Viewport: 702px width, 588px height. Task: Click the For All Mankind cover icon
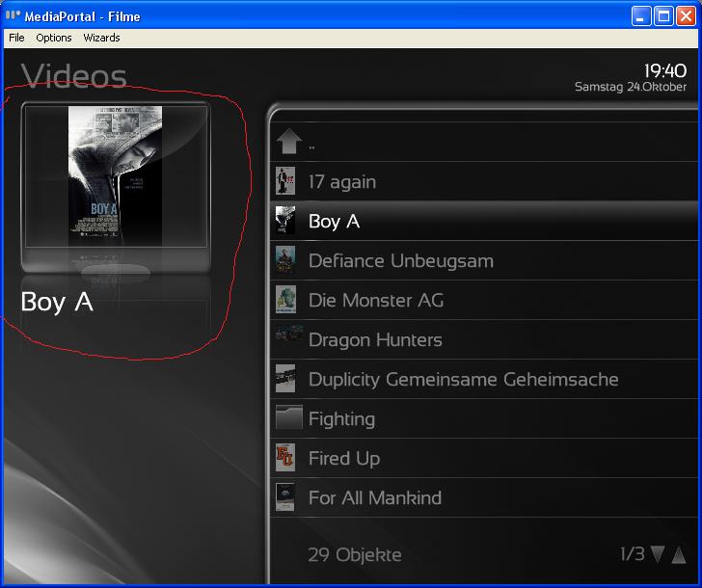coord(285,497)
